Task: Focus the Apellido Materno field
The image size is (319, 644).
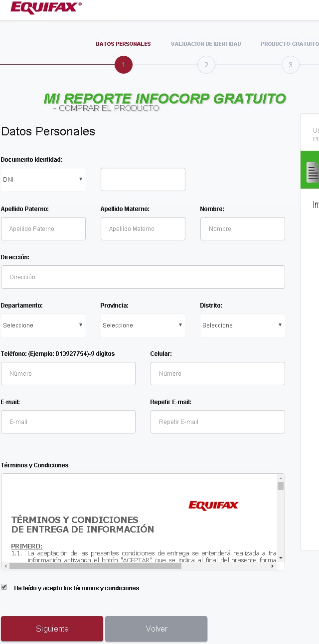Action: pos(143,228)
